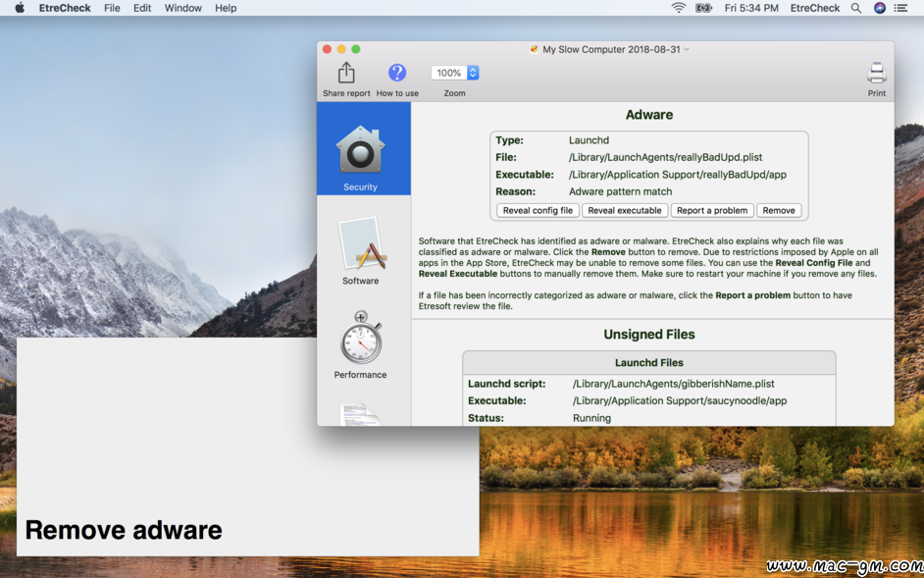Open Siri from menu bar
Image resolution: width=924 pixels, height=578 pixels.
(879, 8)
